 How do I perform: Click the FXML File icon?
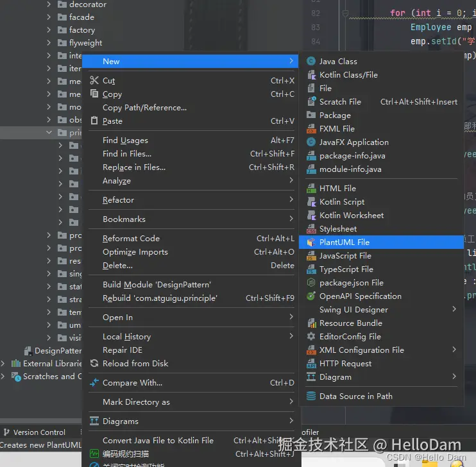click(x=311, y=129)
